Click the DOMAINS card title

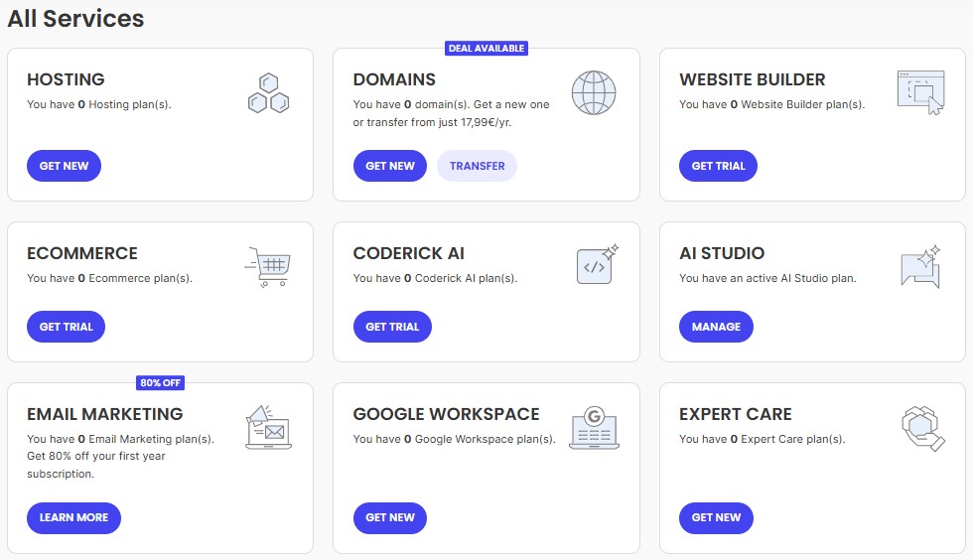pyautogui.click(x=394, y=79)
